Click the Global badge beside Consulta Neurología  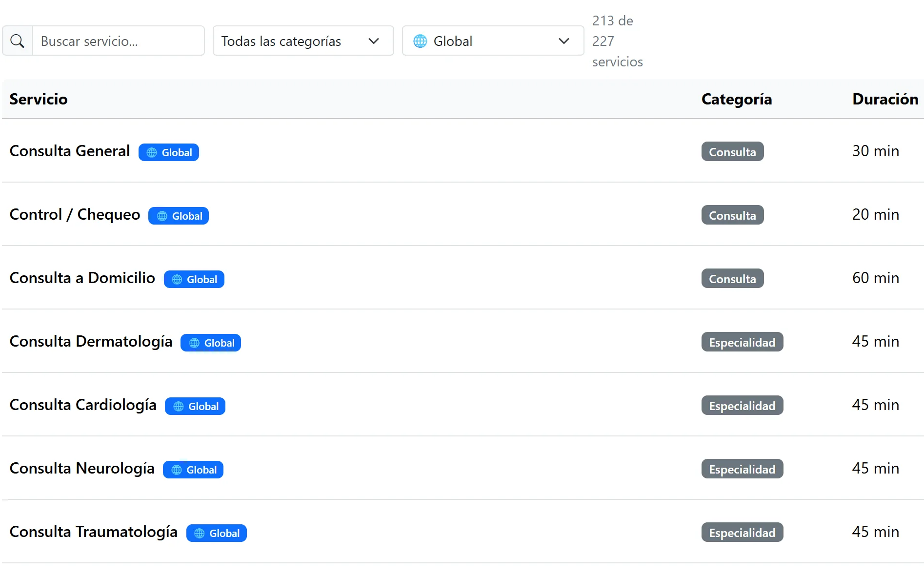[x=193, y=470]
